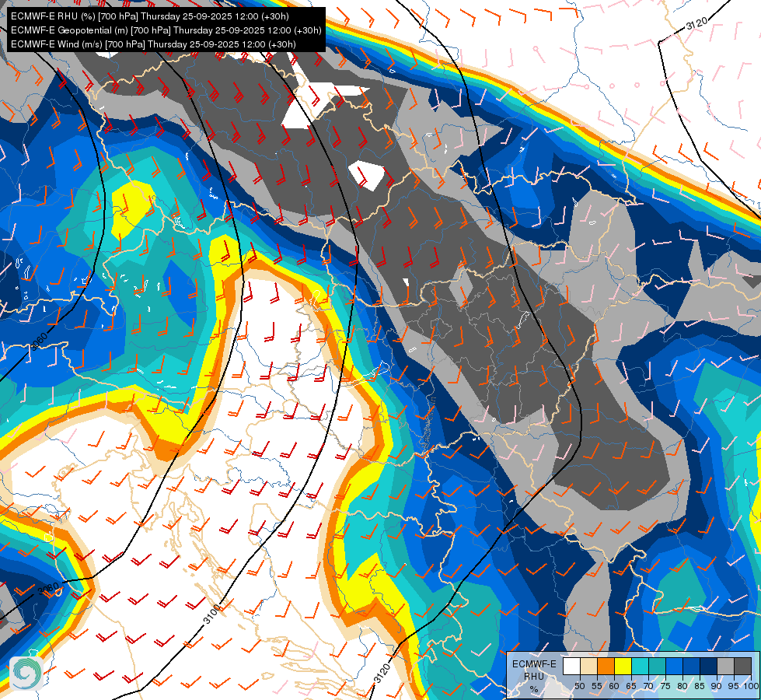Click the 3120 contour label near bottom edge

pyautogui.click(x=382, y=674)
